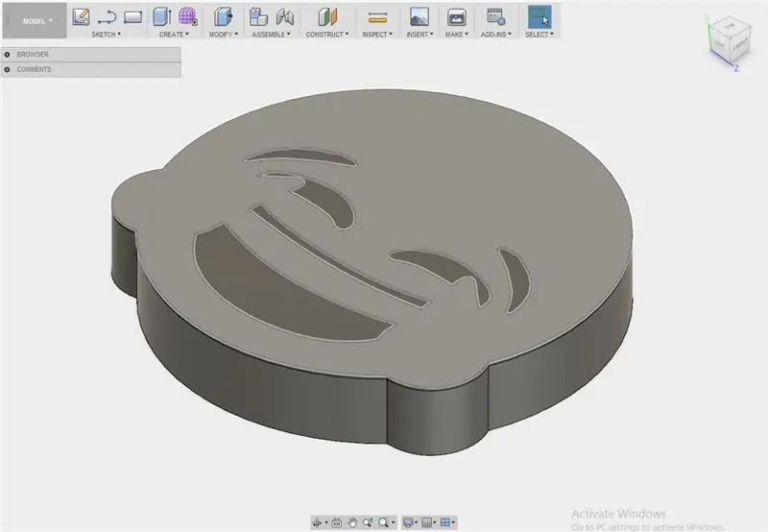Click the ViewCube in the corner

click(x=731, y=41)
